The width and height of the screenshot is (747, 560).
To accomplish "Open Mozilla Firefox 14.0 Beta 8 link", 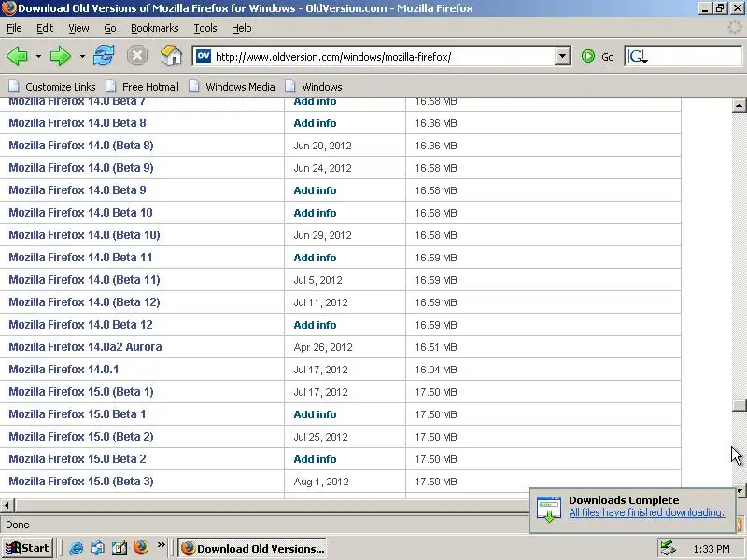I will click(x=78, y=123).
